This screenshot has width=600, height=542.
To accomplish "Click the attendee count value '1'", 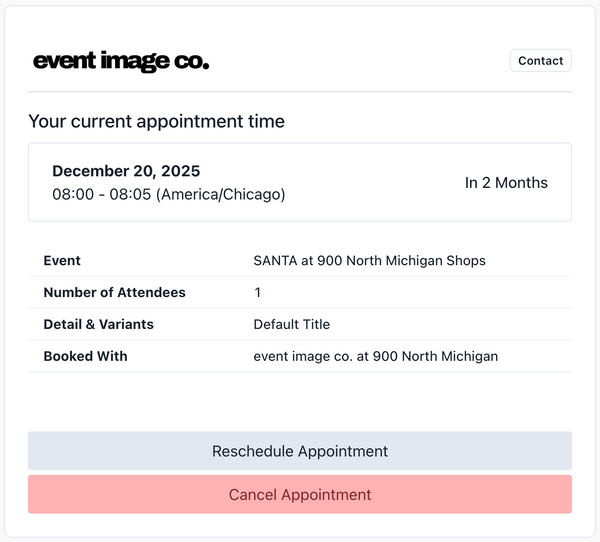I will (x=257, y=292).
